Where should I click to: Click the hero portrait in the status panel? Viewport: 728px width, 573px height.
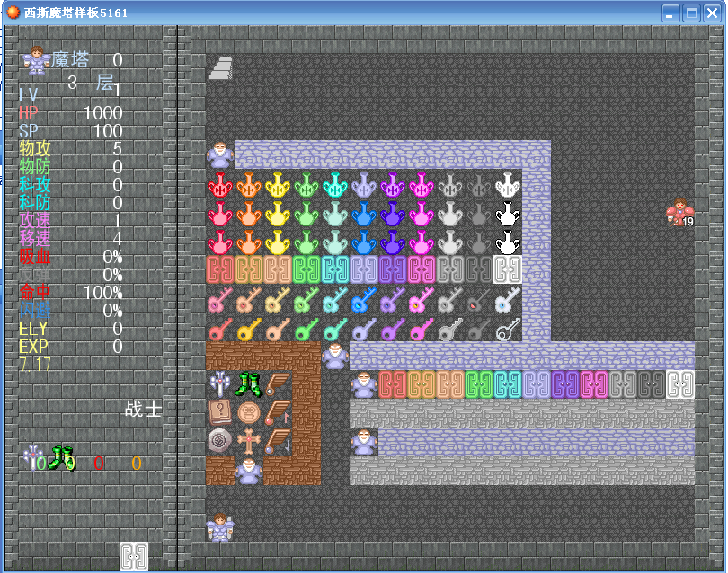click(x=36, y=60)
